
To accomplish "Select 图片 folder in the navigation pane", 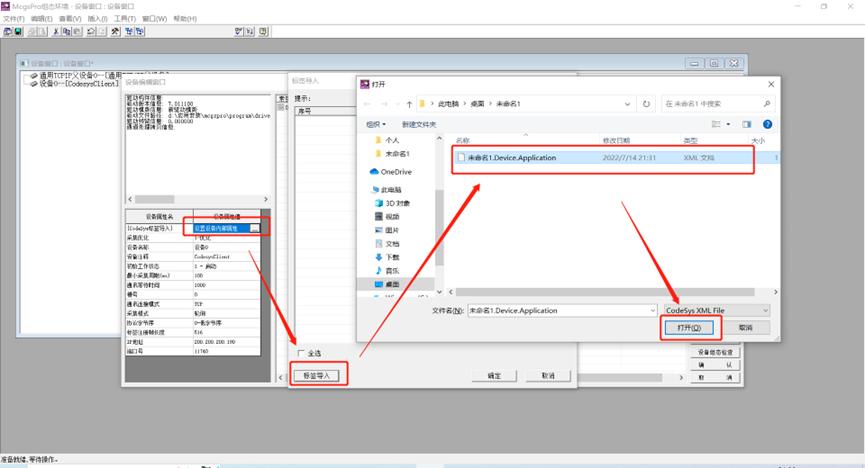I will coord(387,230).
